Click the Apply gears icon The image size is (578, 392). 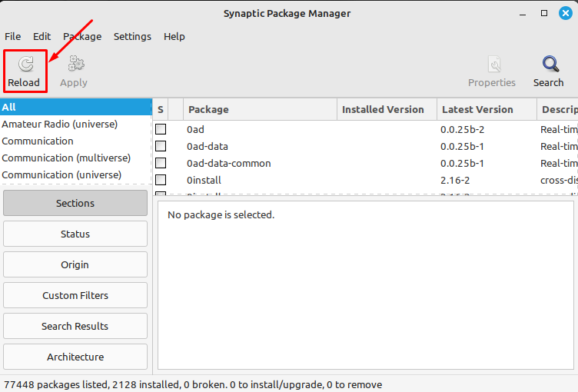click(x=75, y=65)
